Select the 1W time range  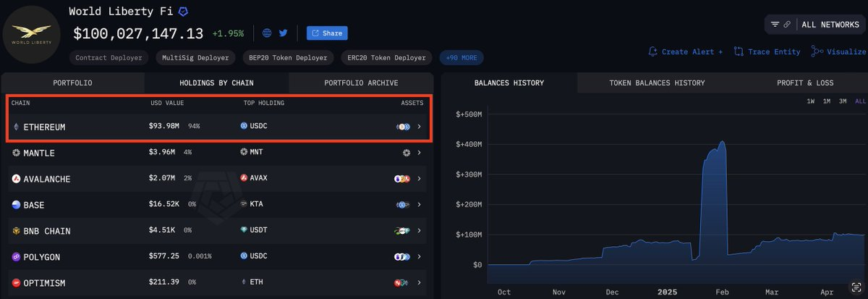point(812,101)
